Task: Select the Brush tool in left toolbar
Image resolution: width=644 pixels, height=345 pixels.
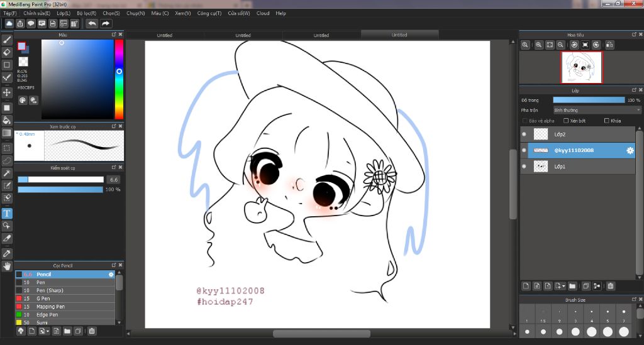Action: point(7,40)
